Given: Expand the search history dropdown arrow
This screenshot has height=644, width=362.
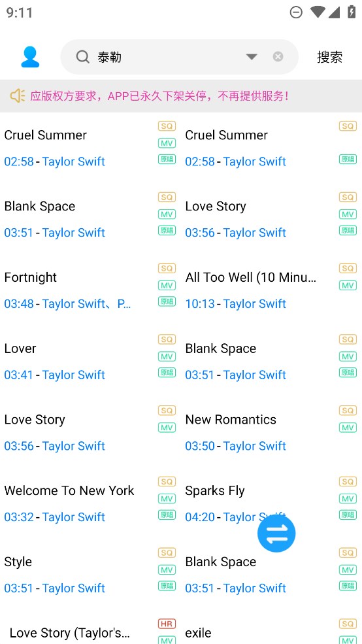Looking at the screenshot, I should [x=252, y=57].
